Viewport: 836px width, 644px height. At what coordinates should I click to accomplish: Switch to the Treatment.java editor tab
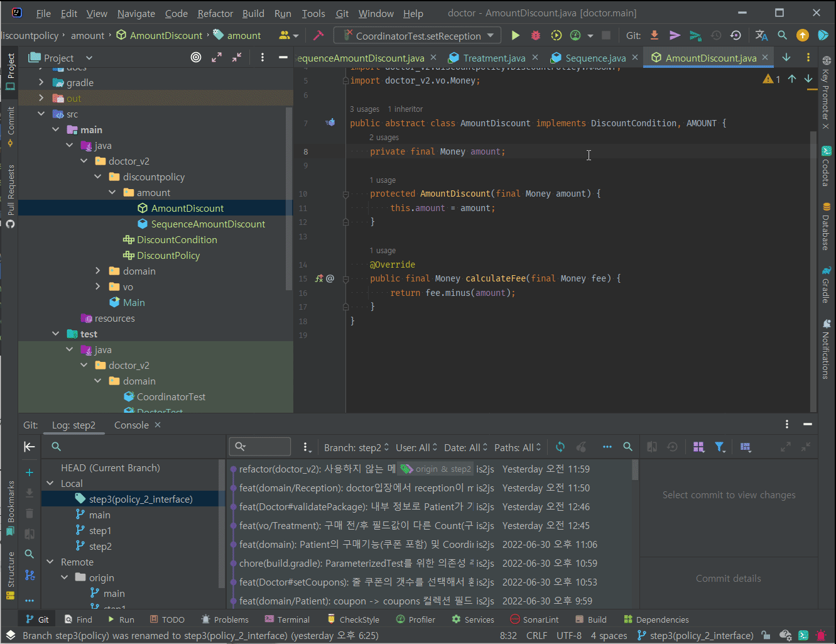[494, 58]
